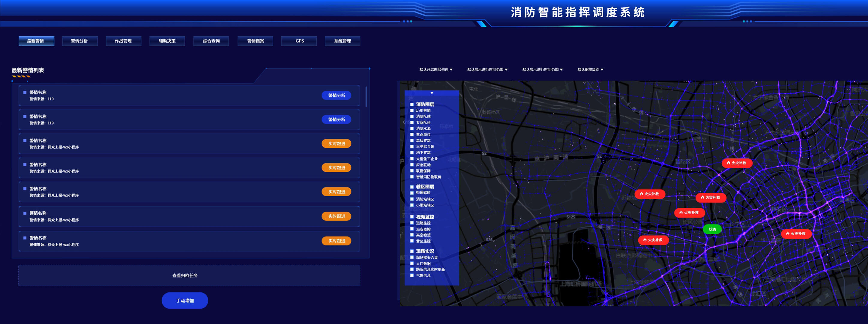
Task: Click the green 状态 map marker
Action: [712, 229]
